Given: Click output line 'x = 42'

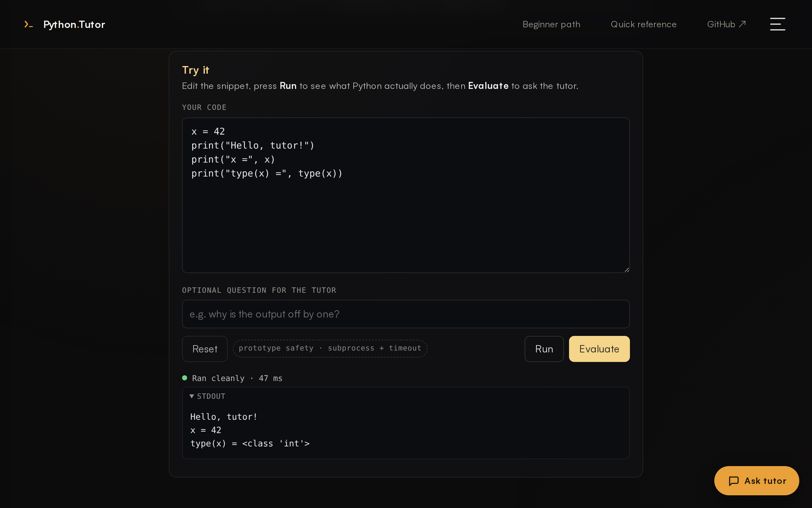Looking at the screenshot, I should 206,430.
